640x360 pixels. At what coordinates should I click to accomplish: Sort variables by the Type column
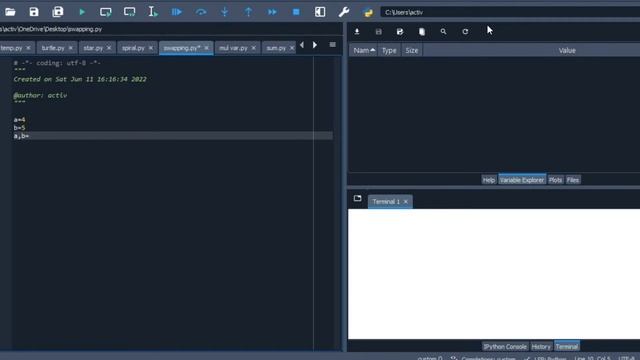tap(389, 50)
